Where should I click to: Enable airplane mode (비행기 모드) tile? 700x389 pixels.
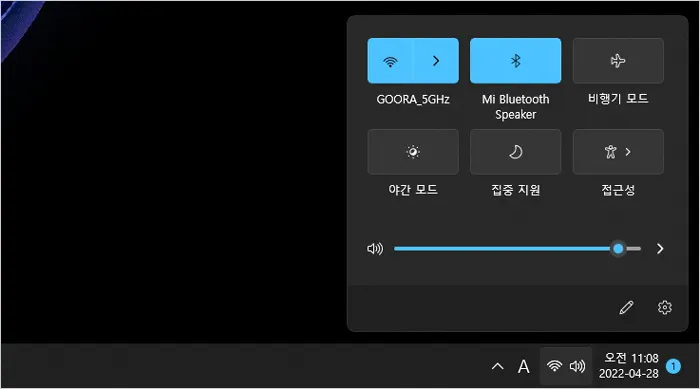tap(618, 61)
